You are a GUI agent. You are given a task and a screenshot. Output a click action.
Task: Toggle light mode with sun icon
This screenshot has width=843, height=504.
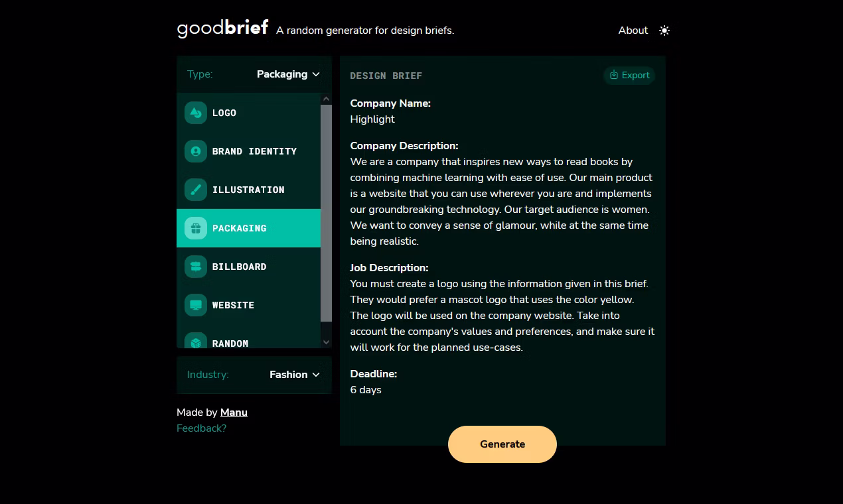tap(664, 31)
